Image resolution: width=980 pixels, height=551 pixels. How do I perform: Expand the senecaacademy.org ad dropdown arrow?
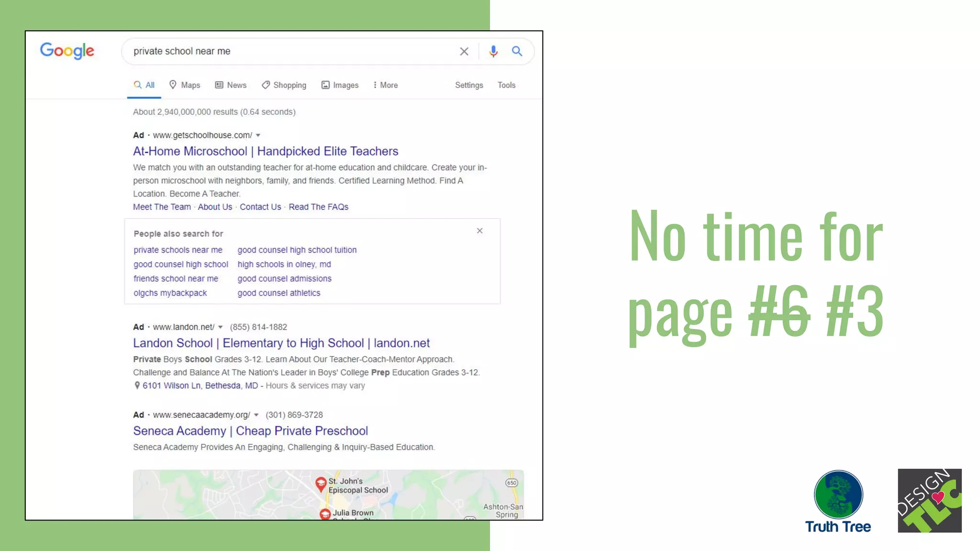coord(256,415)
